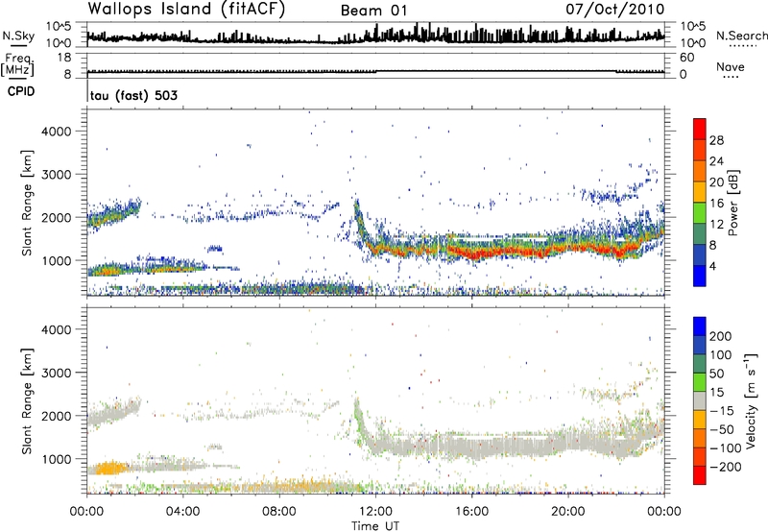Click the '4' power colorbar tick
The height and width of the screenshot is (532, 768).
point(712,266)
